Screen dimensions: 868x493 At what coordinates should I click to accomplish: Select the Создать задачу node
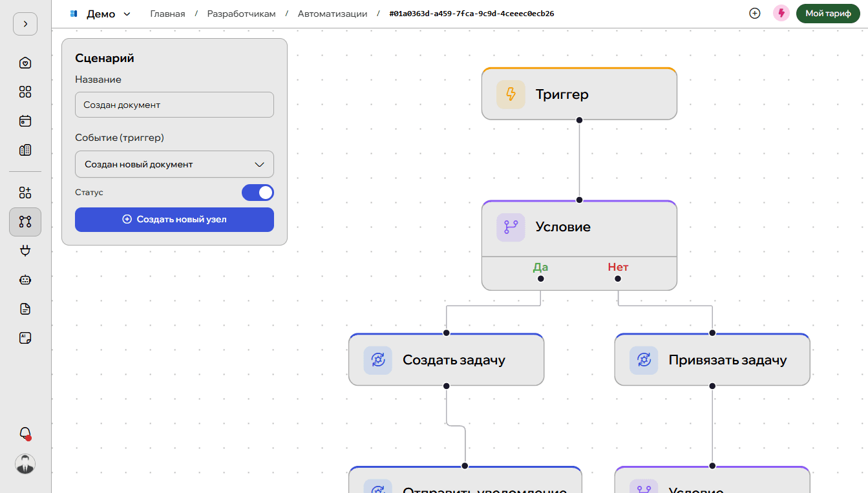click(x=446, y=360)
